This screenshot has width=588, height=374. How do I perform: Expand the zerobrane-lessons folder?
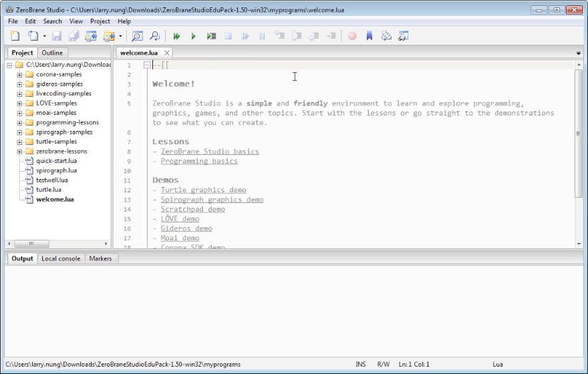click(19, 152)
